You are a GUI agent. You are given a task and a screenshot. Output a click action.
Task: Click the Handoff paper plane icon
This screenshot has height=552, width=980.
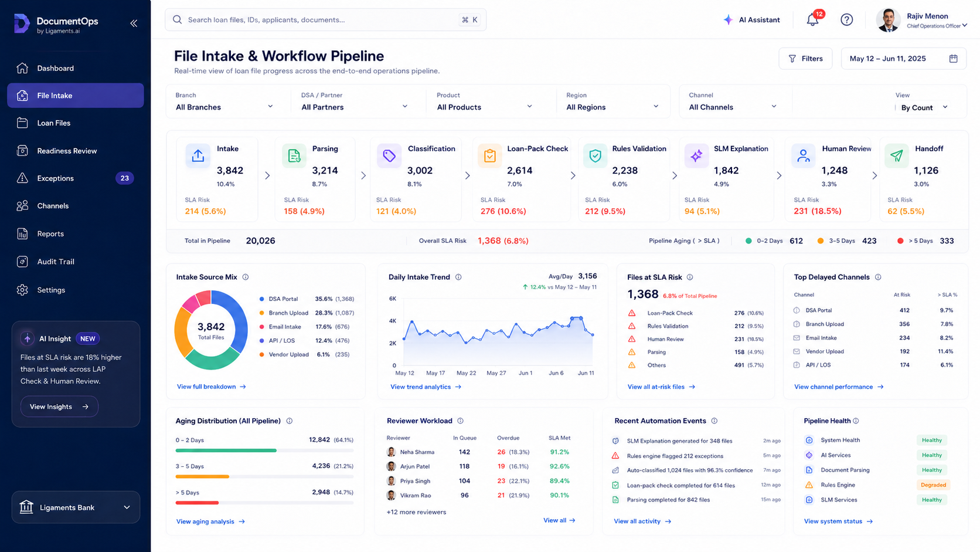(x=896, y=156)
